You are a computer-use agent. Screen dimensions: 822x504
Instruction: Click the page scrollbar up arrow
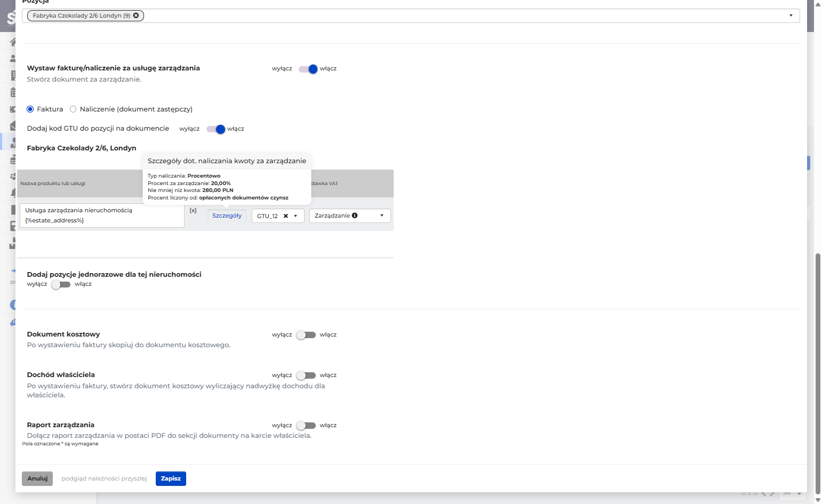coord(818,4)
